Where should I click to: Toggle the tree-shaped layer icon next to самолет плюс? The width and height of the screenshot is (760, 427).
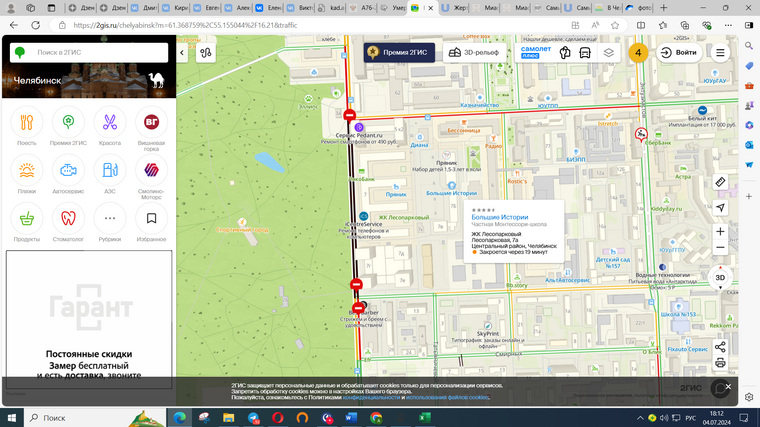tap(565, 52)
